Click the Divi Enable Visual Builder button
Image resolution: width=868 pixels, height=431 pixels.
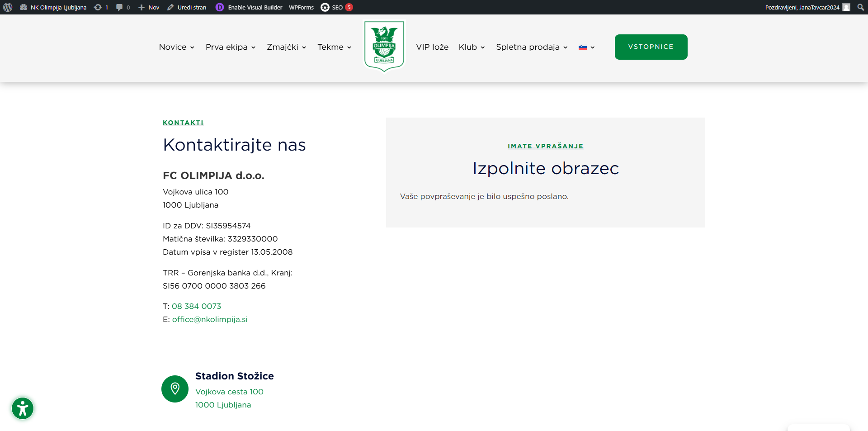(249, 7)
